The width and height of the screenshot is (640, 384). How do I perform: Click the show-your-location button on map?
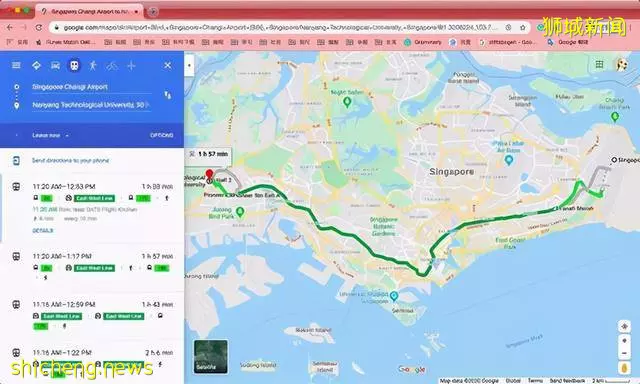click(624, 326)
